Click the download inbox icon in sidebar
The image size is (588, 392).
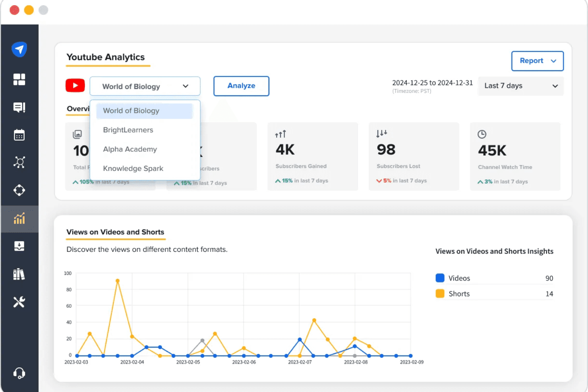click(19, 246)
